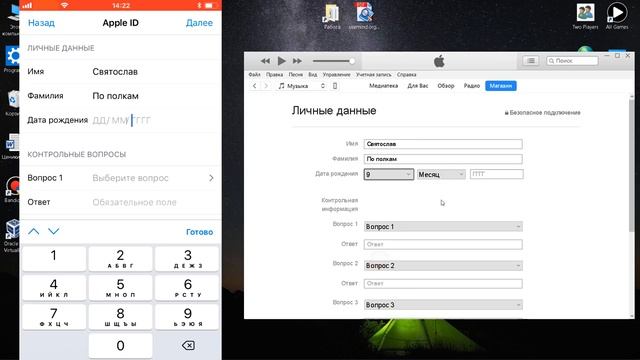The image size is (640, 360).
Task: Open the Word document icon on desktop
Action: [12, 146]
